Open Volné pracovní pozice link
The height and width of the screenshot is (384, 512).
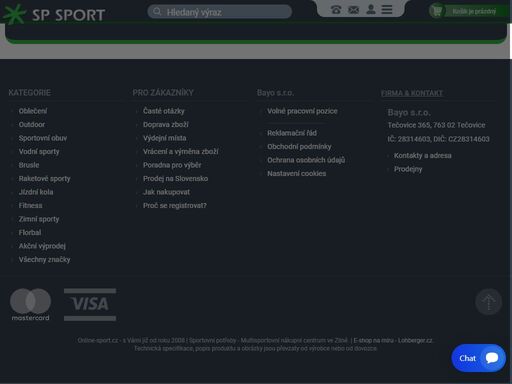point(302,111)
